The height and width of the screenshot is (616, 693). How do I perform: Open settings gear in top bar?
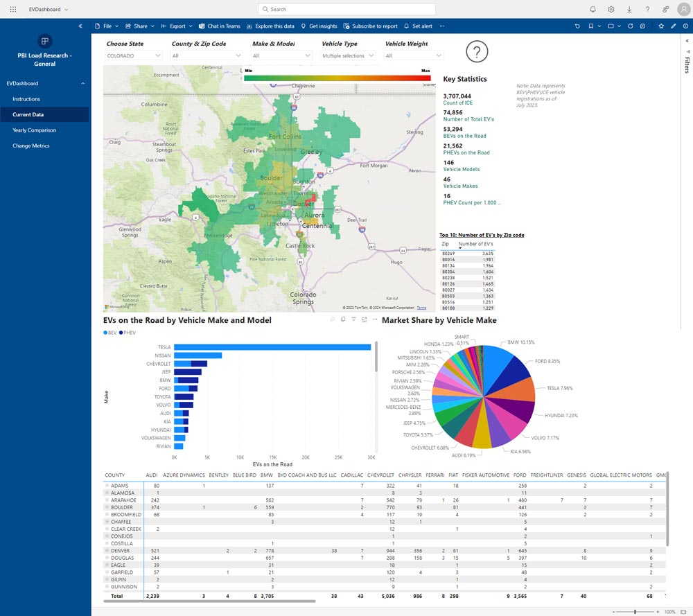point(611,9)
